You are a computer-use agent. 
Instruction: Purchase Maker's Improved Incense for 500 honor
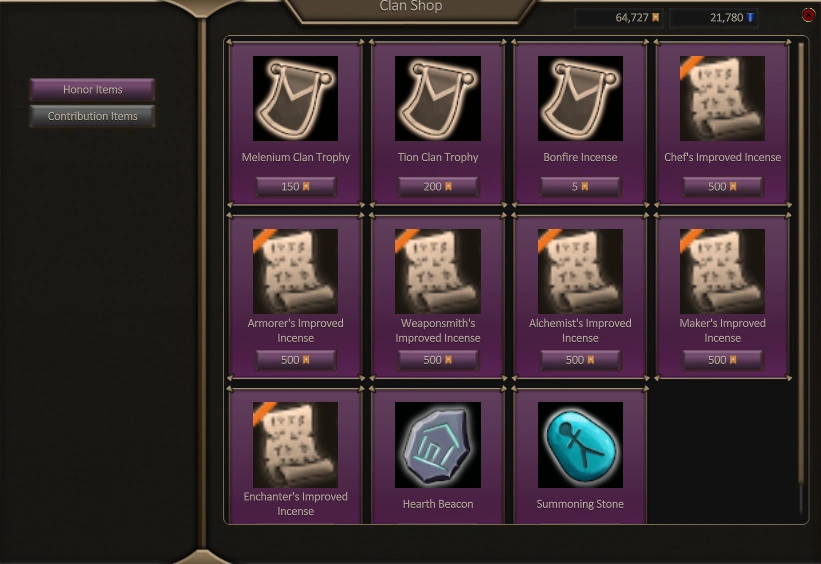coord(722,360)
